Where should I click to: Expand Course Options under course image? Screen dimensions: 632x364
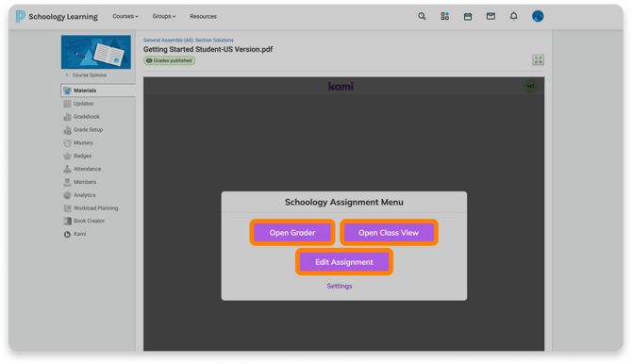click(x=86, y=75)
